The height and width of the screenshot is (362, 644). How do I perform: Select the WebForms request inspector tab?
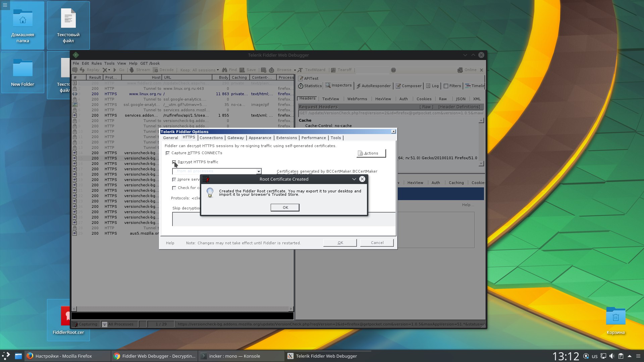tap(357, 99)
